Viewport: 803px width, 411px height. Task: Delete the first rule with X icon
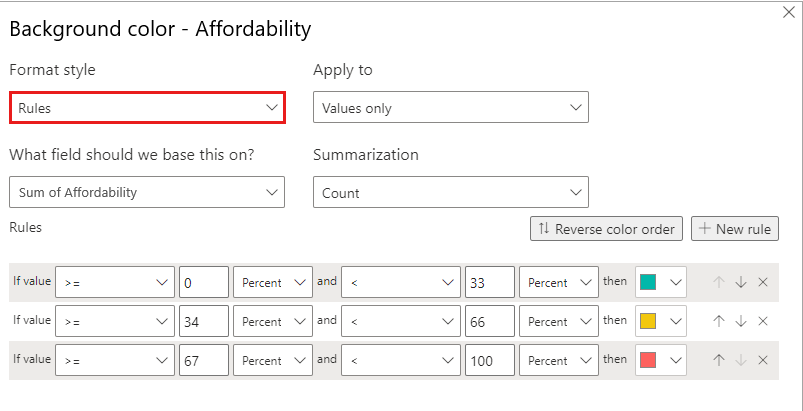(x=763, y=282)
